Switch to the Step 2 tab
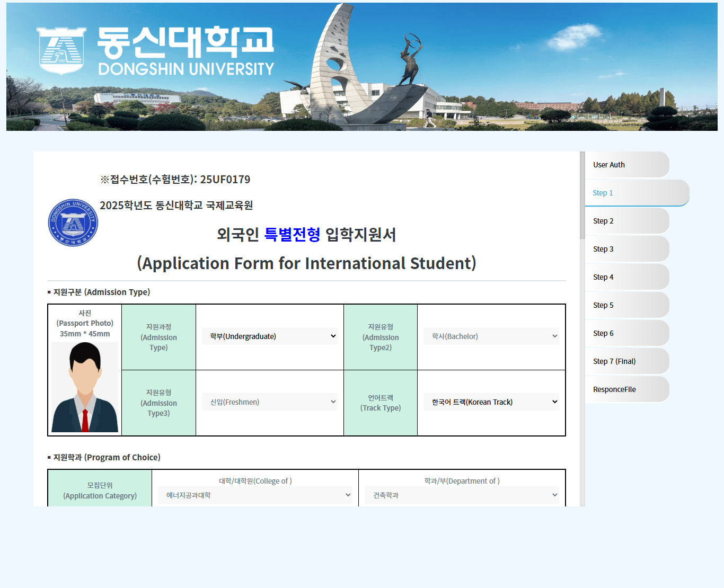 tap(626, 221)
